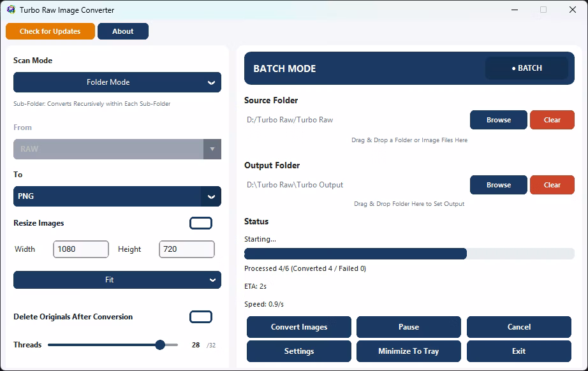Open the Folder Mode scan mode dropdown
The width and height of the screenshot is (588, 371).
point(117,82)
